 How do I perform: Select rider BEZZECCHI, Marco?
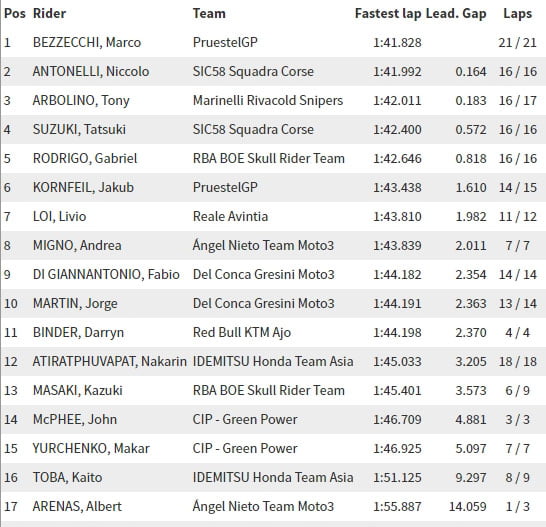[87, 42]
